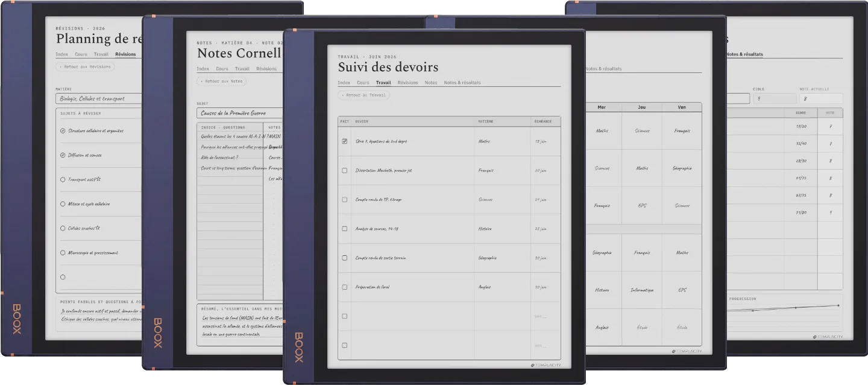Image resolution: width=868 pixels, height=385 pixels.
Task: Click the 71/80 score in results table
Action: [801, 212]
